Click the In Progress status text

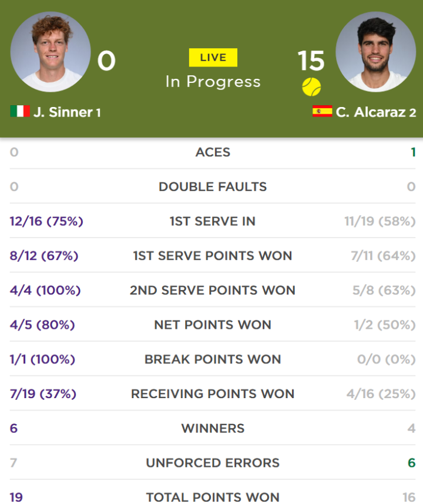click(x=213, y=82)
